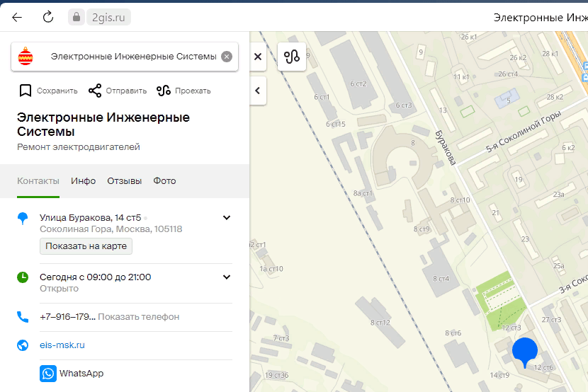This screenshot has width=588, height=392.
Task: Click Показать на карте button
Action: click(x=86, y=246)
